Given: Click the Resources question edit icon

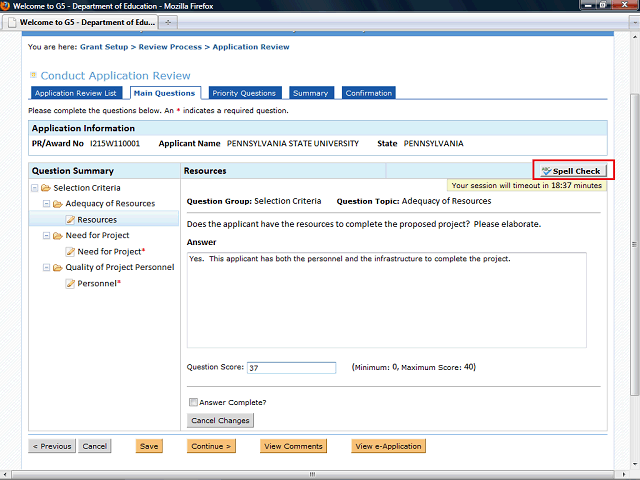Looking at the screenshot, I should click(70, 220).
